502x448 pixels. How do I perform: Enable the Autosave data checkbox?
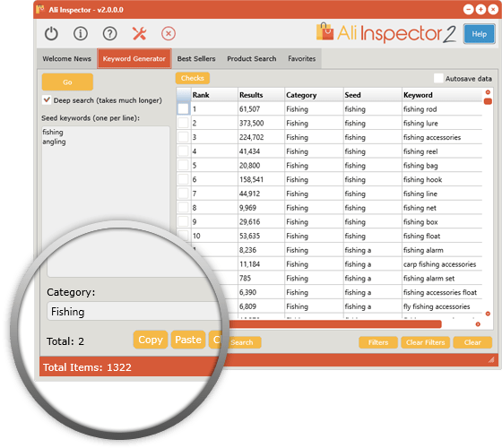438,78
